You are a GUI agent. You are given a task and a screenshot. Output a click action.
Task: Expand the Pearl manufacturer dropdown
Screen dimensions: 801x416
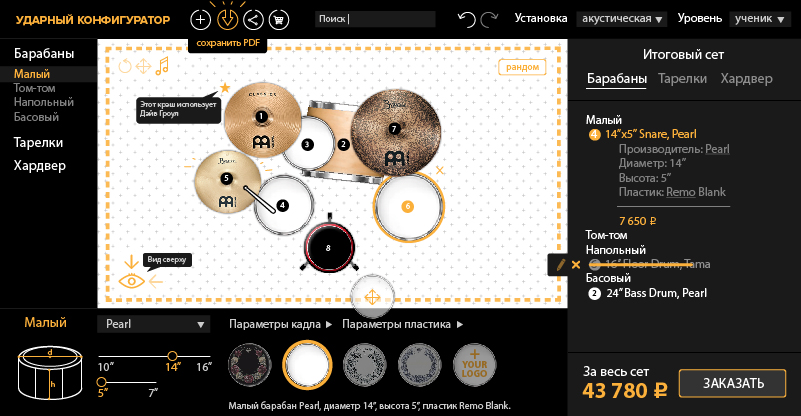[x=154, y=324]
